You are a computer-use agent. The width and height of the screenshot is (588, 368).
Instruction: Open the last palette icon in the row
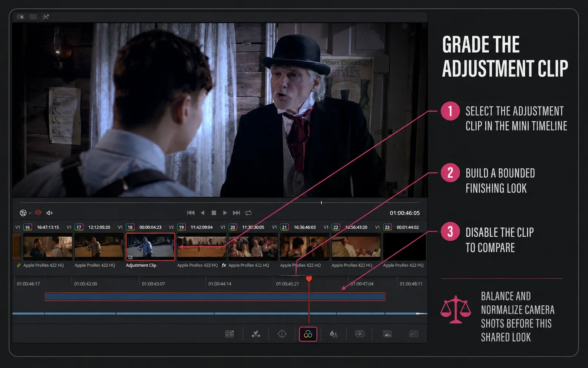click(414, 334)
